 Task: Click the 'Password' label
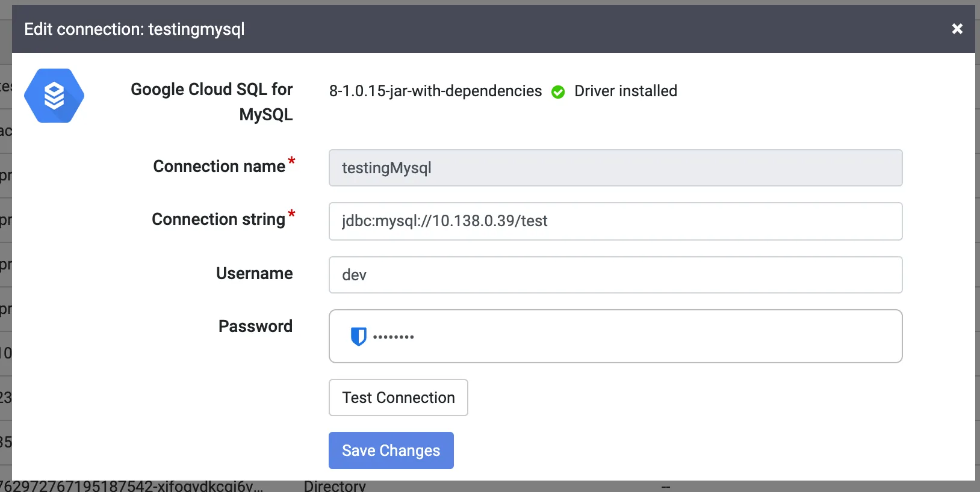pyautogui.click(x=255, y=327)
